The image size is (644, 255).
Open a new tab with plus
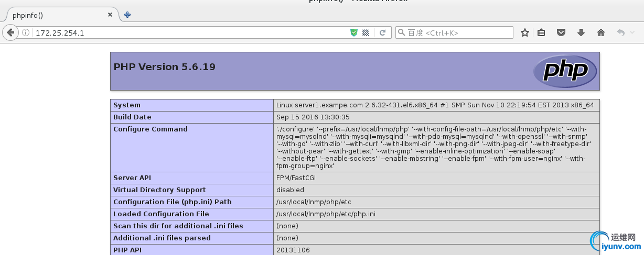(127, 15)
